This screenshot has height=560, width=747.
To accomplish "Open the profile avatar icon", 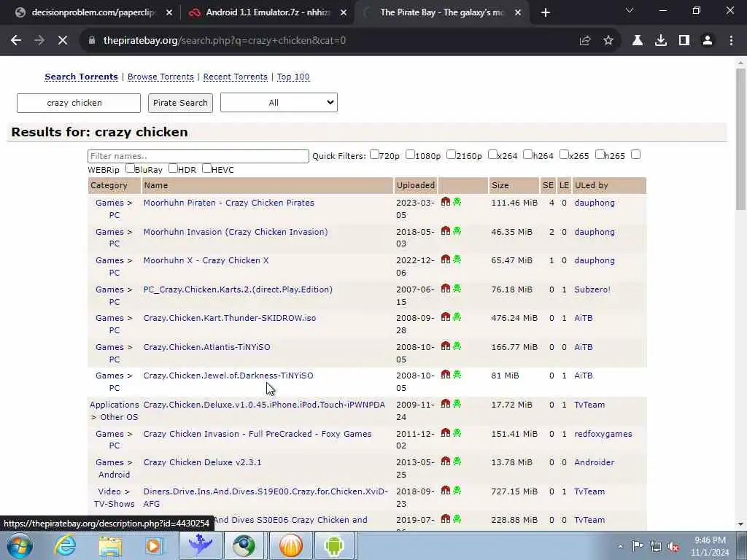I will point(708,41).
